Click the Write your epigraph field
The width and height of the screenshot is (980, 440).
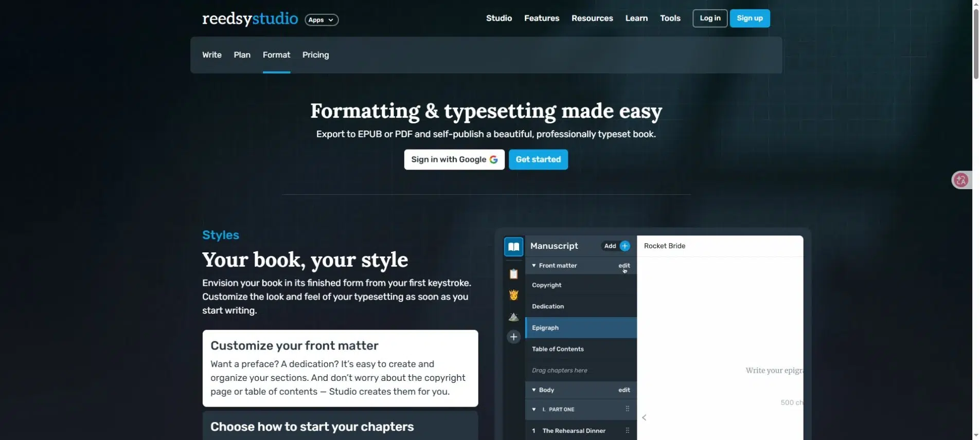tap(774, 370)
